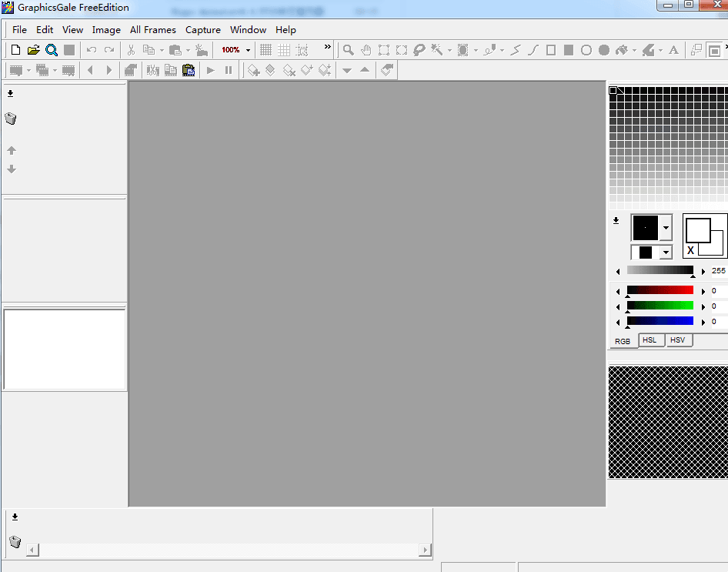Click the red channel slider bar
Image resolution: width=728 pixels, height=572 pixels.
660,290
